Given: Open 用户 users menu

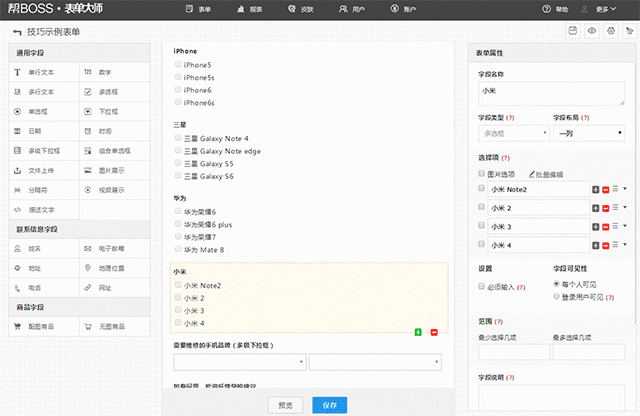Looking at the screenshot, I should point(352,9).
